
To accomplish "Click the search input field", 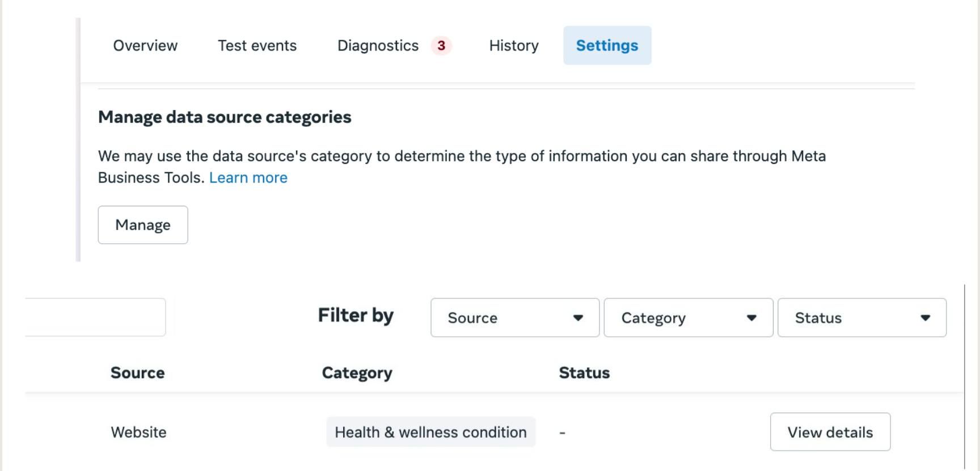I will (95, 317).
